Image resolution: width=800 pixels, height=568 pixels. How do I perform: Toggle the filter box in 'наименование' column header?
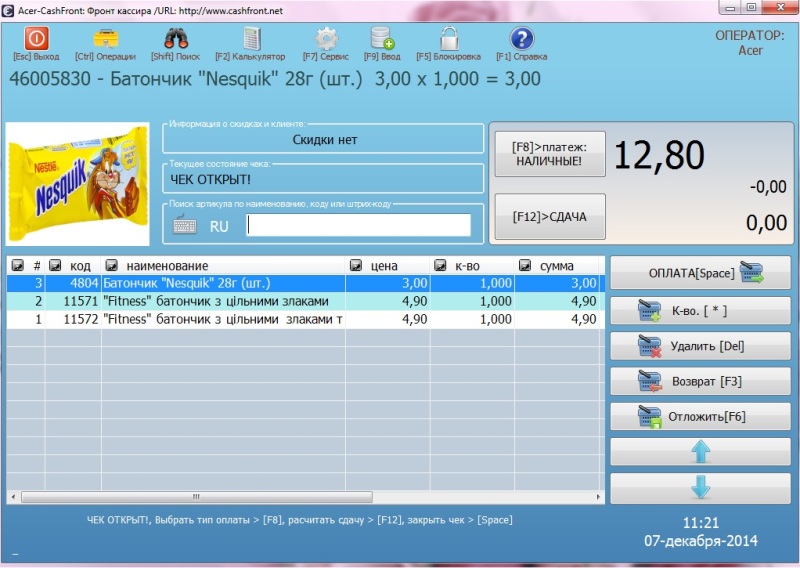click(x=112, y=266)
